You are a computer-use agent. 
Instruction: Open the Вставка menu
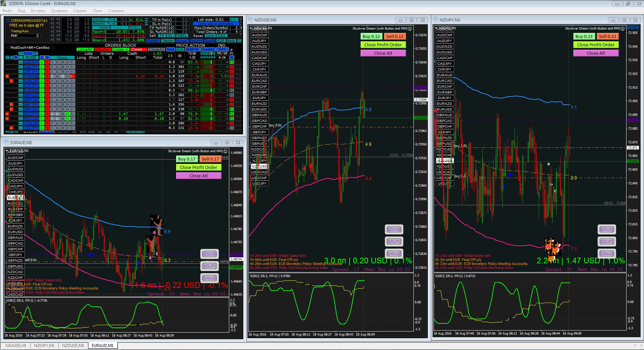(x=38, y=11)
